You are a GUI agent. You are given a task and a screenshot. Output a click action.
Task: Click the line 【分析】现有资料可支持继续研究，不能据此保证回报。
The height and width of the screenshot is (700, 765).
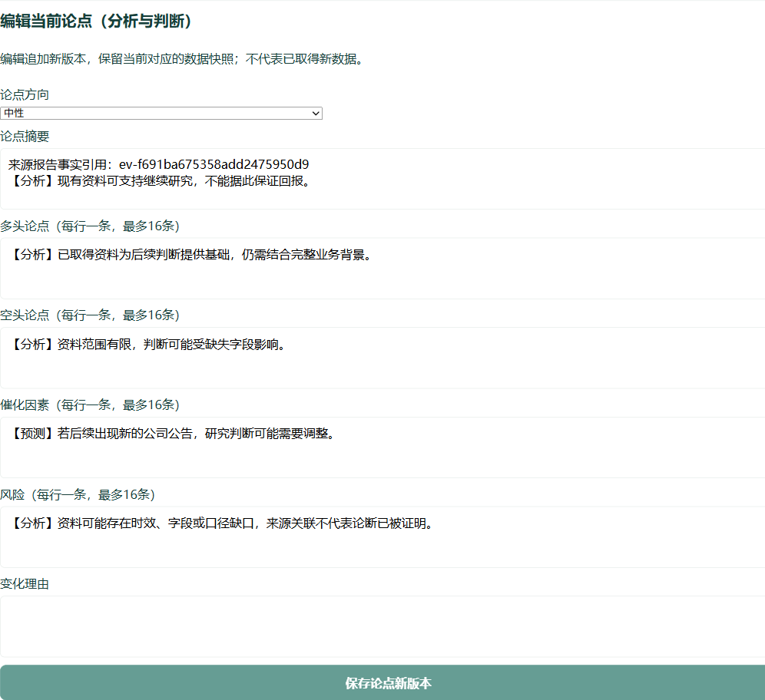(161, 181)
